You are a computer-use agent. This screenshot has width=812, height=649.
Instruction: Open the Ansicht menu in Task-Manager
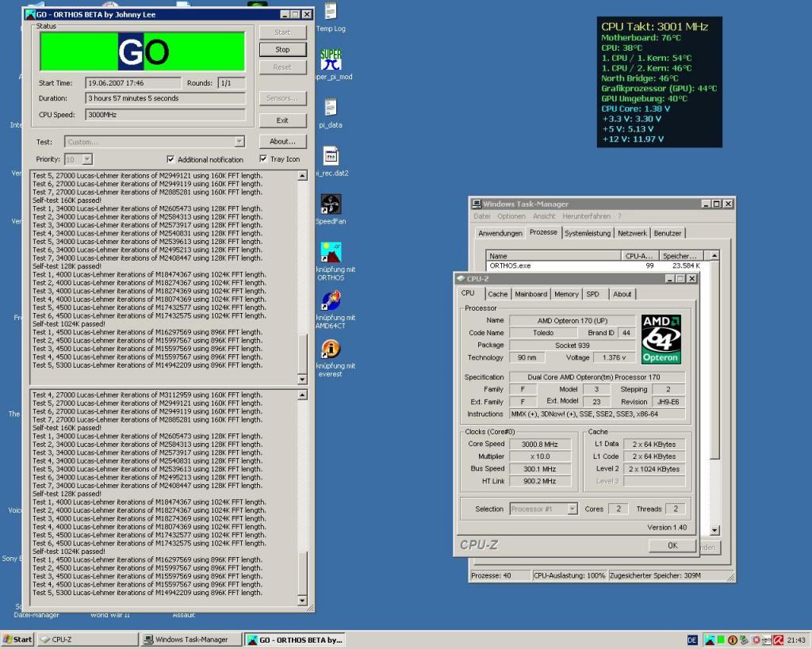point(544,216)
